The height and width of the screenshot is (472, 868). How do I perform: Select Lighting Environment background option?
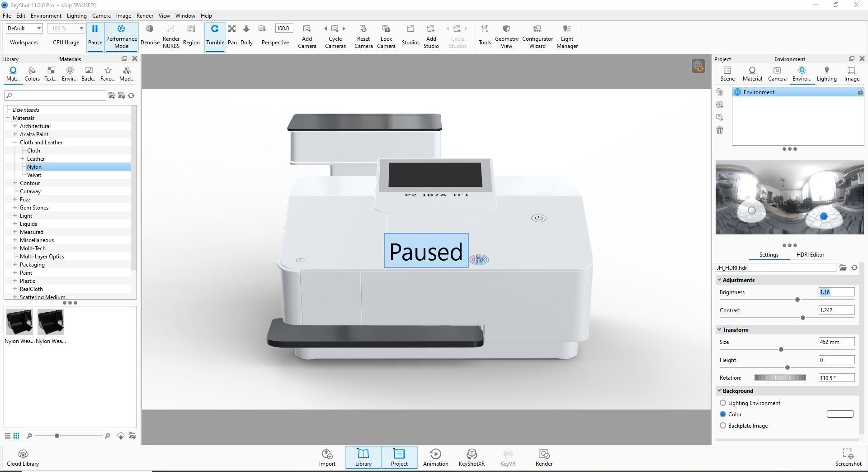click(723, 403)
